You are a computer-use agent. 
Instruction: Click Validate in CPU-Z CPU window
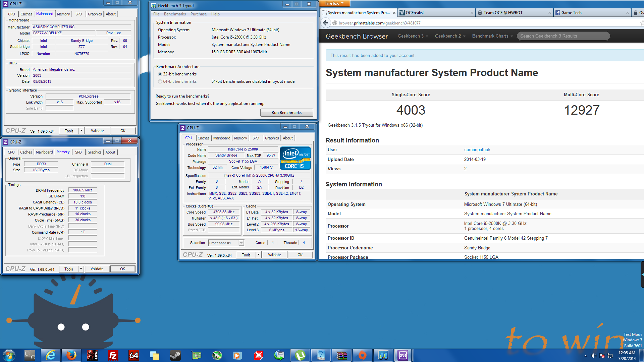(x=274, y=255)
